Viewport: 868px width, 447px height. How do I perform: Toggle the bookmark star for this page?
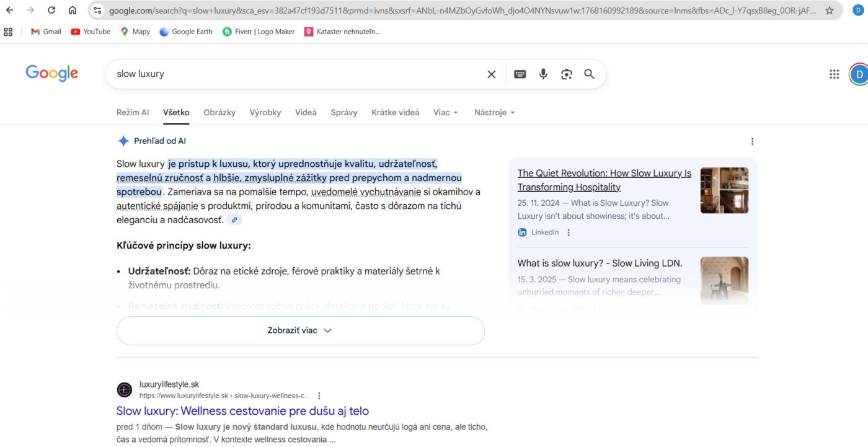click(x=829, y=9)
